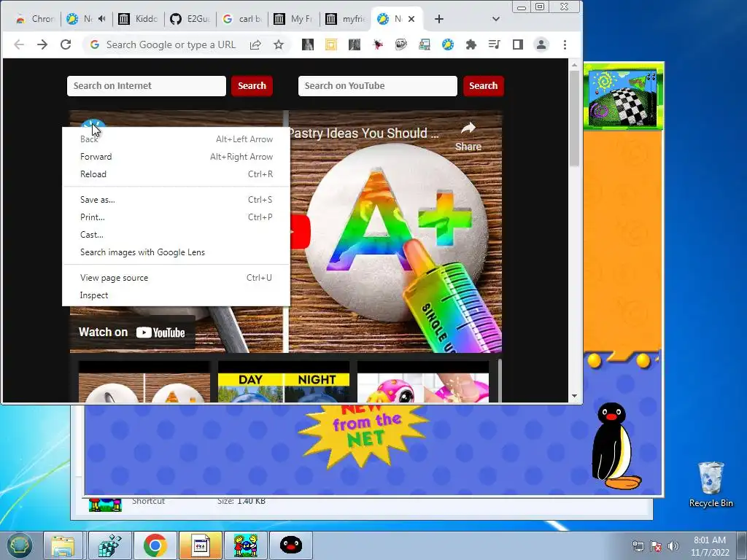Choose Inspect in context menu
Image resolution: width=747 pixels, height=560 pixels.
[x=176, y=295]
